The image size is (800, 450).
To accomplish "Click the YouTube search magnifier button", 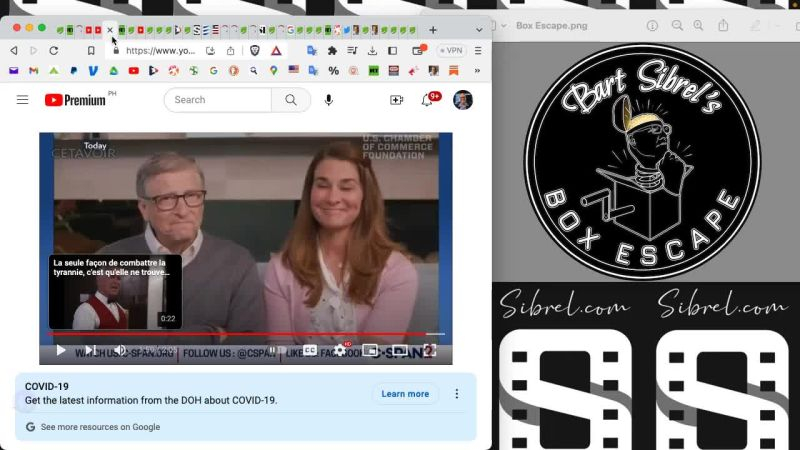I will [291, 100].
